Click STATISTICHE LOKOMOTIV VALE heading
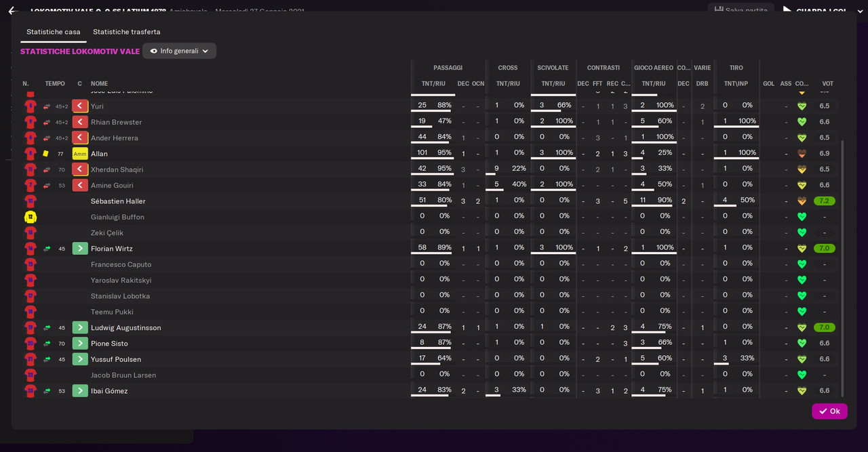The image size is (868, 452). click(80, 52)
